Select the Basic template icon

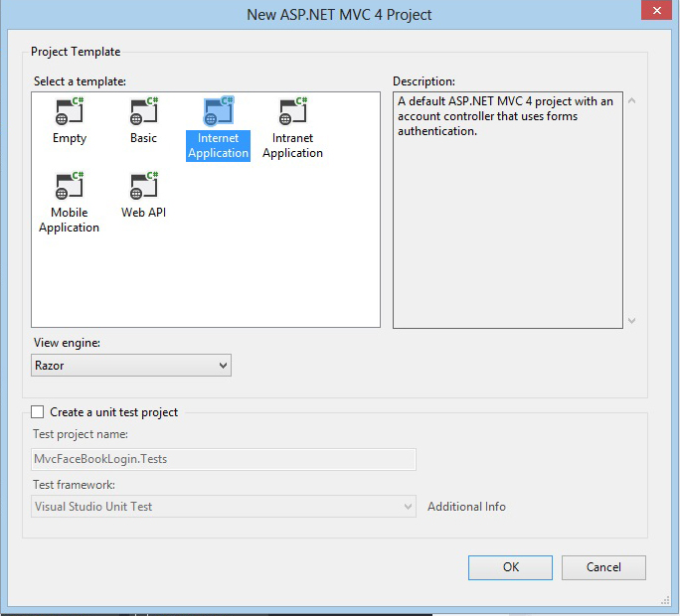[x=144, y=111]
